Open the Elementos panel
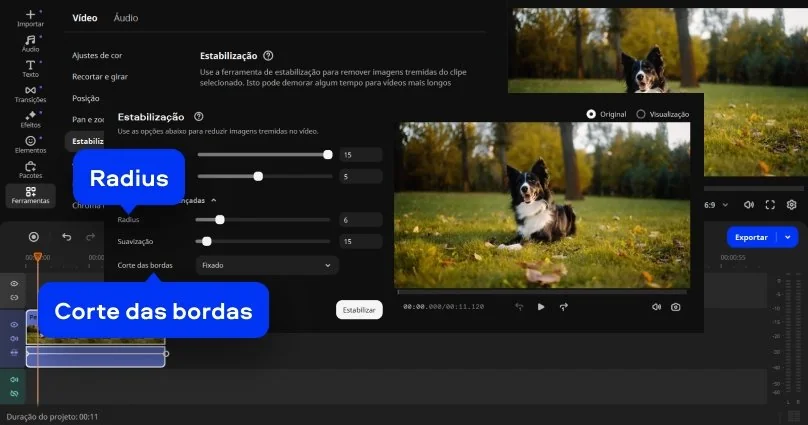 [x=30, y=144]
